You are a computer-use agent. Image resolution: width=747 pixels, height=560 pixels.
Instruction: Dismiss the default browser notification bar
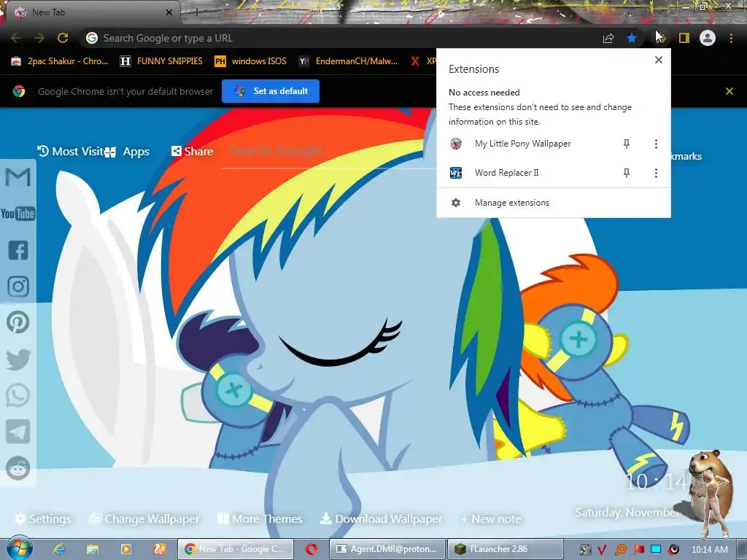tap(729, 91)
